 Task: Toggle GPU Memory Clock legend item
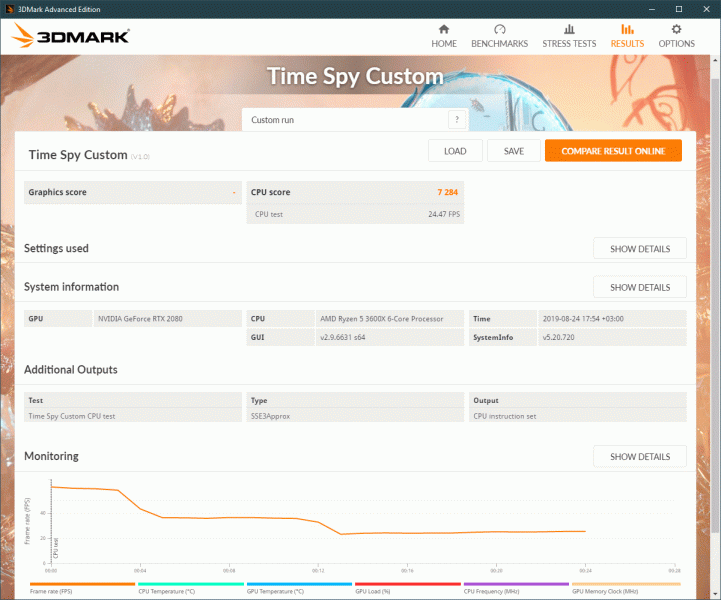(626, 588)
